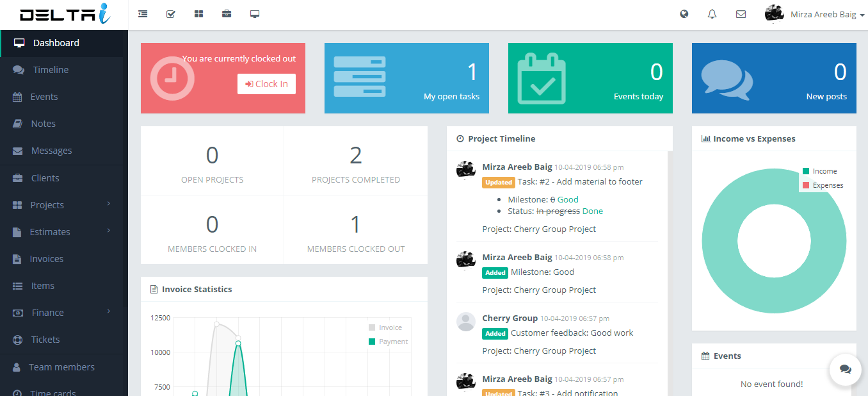Open the briefcase clients shortcut icon
This screenshot has width=868, height=396.
pos(227,14)
